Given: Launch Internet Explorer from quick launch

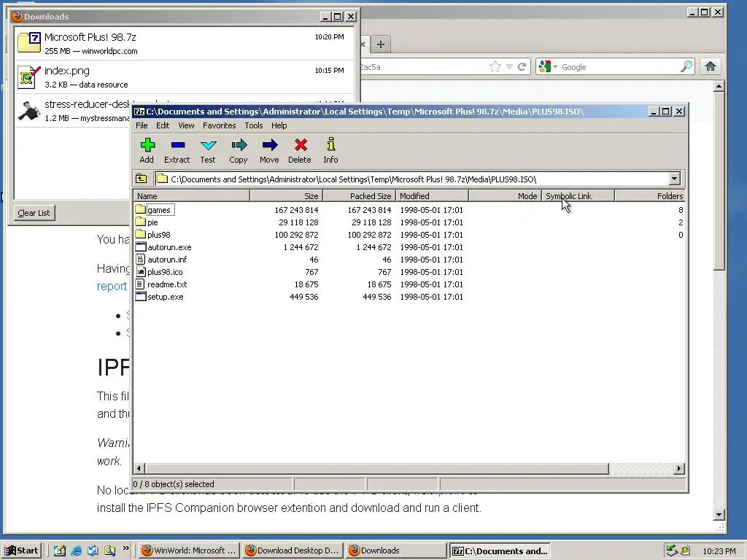Looking at the screenshot, I should pyautogui.click(x=76, y=551).
